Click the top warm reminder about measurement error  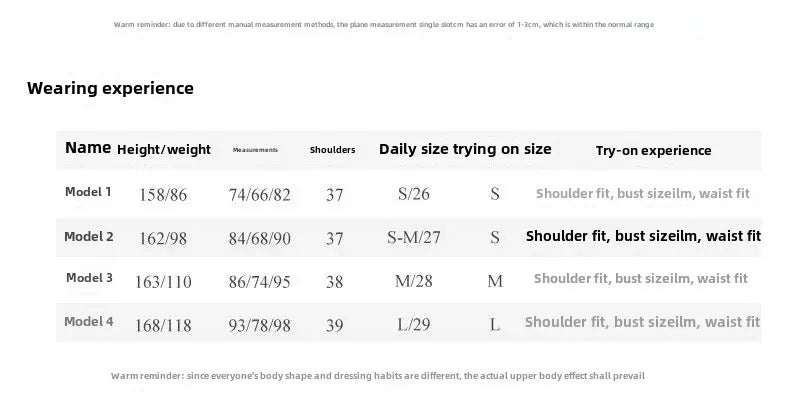[x=384, y=24]
